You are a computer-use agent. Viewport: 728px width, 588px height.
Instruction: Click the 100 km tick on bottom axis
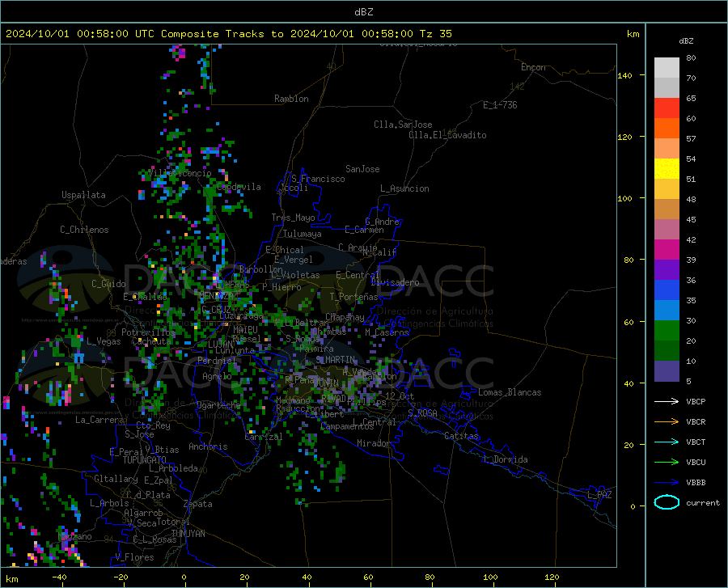(x=490, y=577)
